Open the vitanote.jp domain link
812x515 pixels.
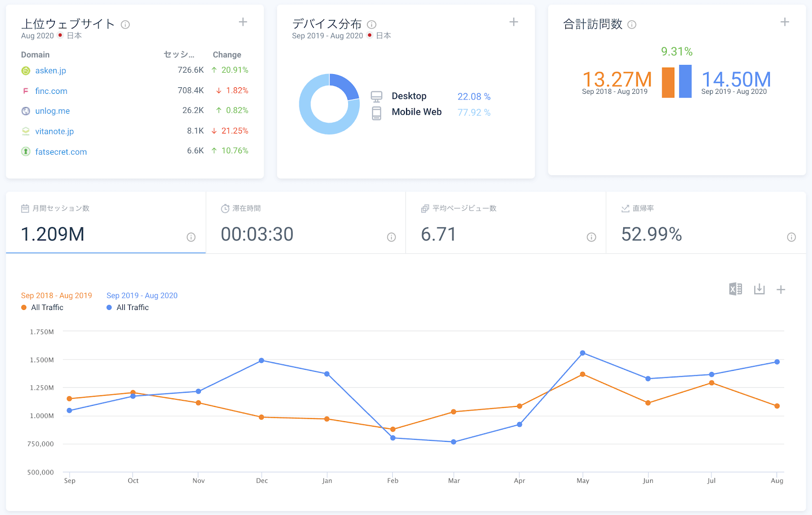54,131
